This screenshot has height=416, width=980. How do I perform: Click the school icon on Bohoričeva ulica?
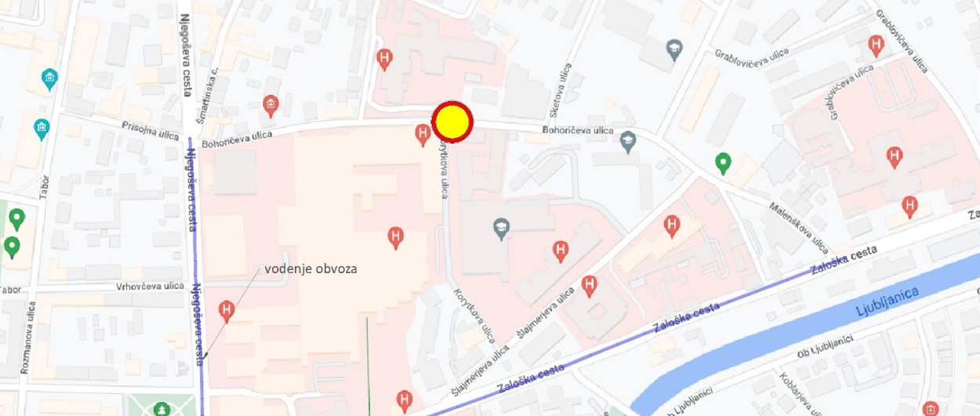[627, 141]
